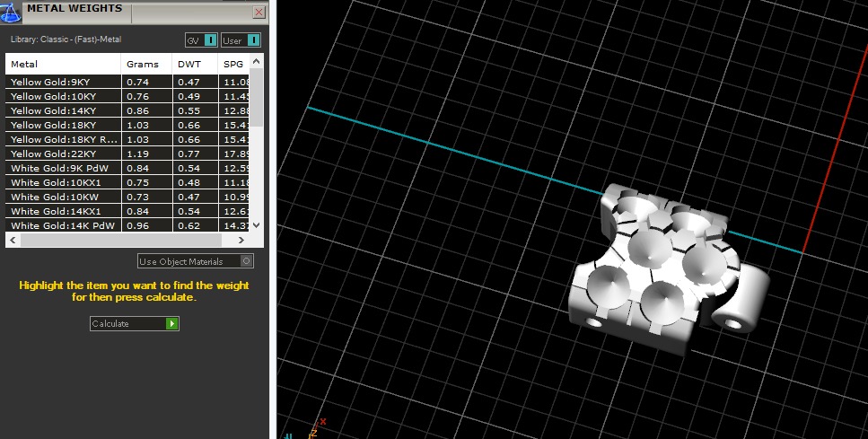Sort by the Metal column header
This screenshot has height=439, width=868.
point(63,64)
